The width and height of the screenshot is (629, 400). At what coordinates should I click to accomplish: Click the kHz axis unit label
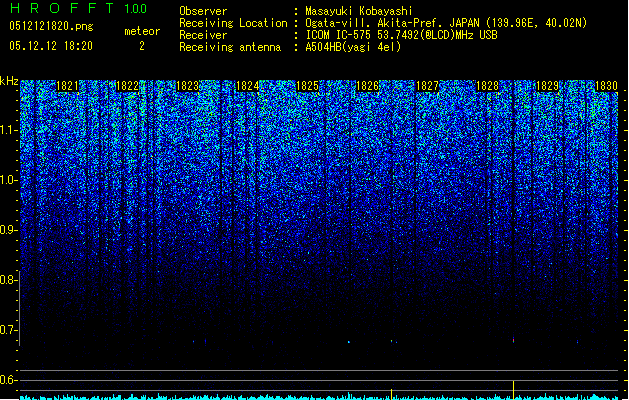coord(9,81)
